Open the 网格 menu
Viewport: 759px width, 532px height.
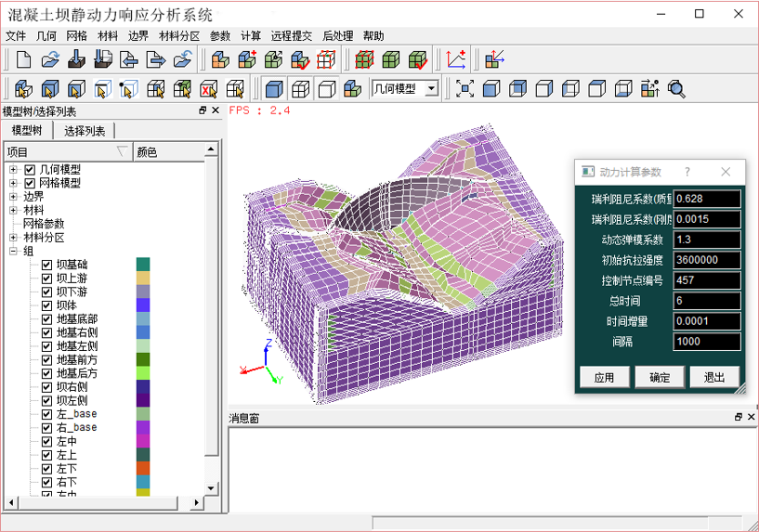(76, 36)
